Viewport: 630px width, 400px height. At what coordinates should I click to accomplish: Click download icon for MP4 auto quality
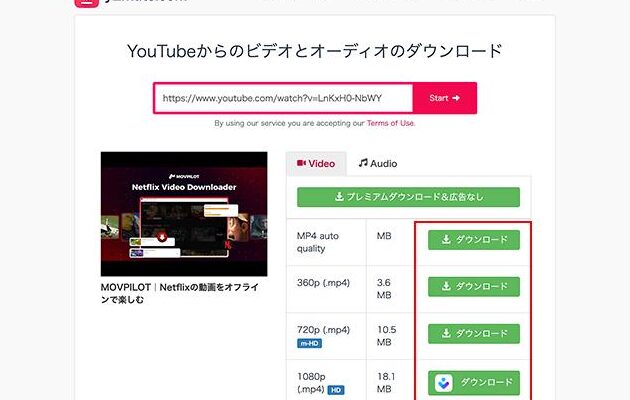[x=446, y=239]
